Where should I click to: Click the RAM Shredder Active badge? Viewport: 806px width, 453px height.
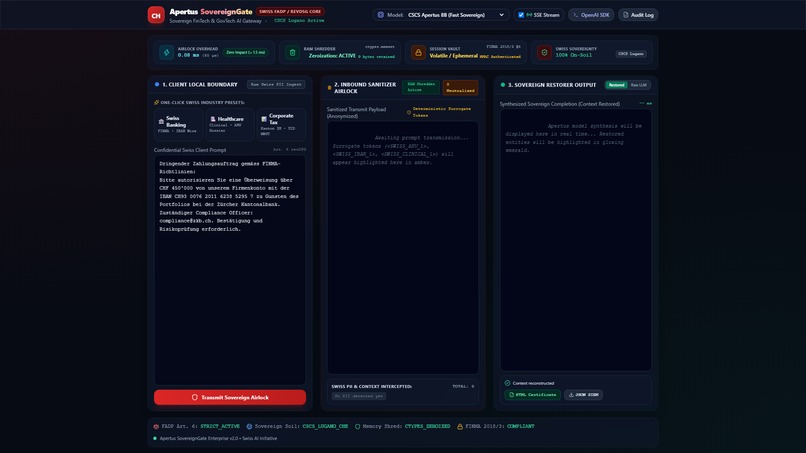pos(421,87)
